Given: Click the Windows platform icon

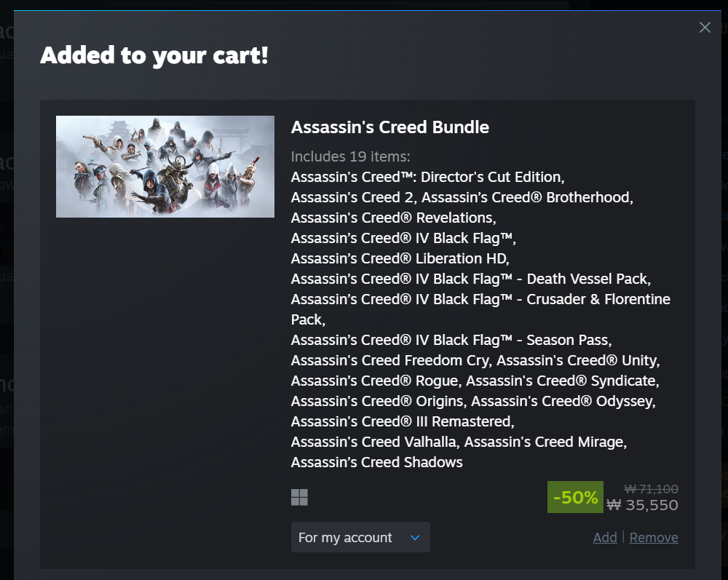Looking at the screenshot, I should pos(299,498).
